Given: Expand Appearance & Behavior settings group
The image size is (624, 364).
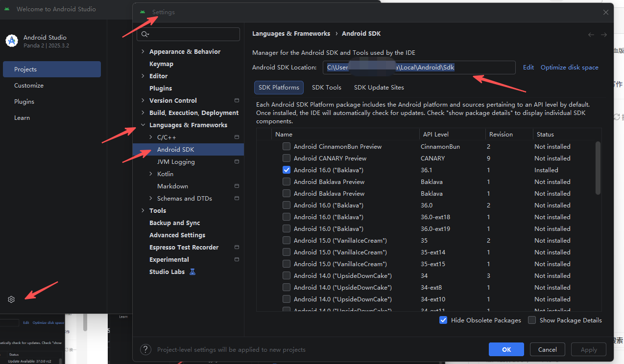Looking at the screenshot, I should [x=143, y=51].
